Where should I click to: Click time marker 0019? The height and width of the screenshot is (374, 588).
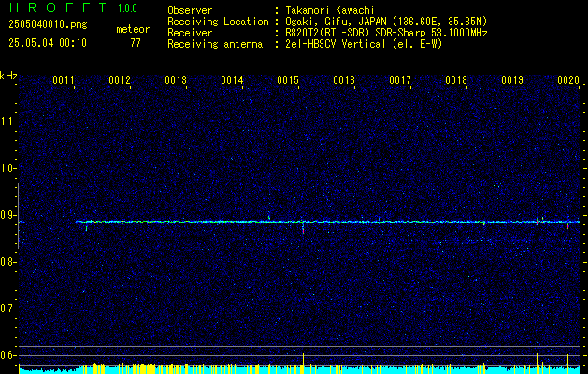512,80
